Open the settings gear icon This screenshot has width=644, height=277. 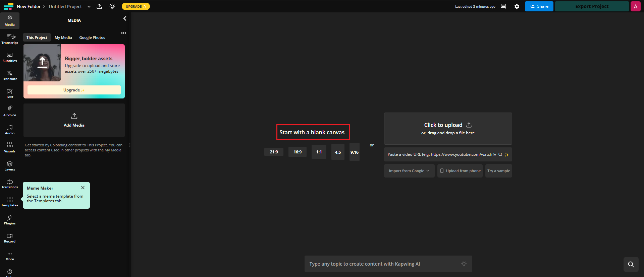517,6
